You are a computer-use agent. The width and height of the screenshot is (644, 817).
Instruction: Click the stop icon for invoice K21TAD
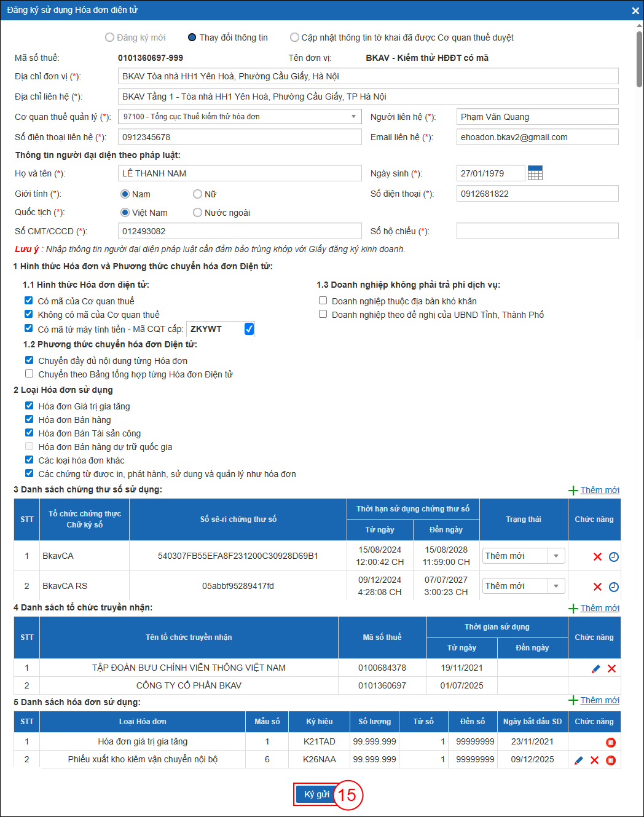610,742
